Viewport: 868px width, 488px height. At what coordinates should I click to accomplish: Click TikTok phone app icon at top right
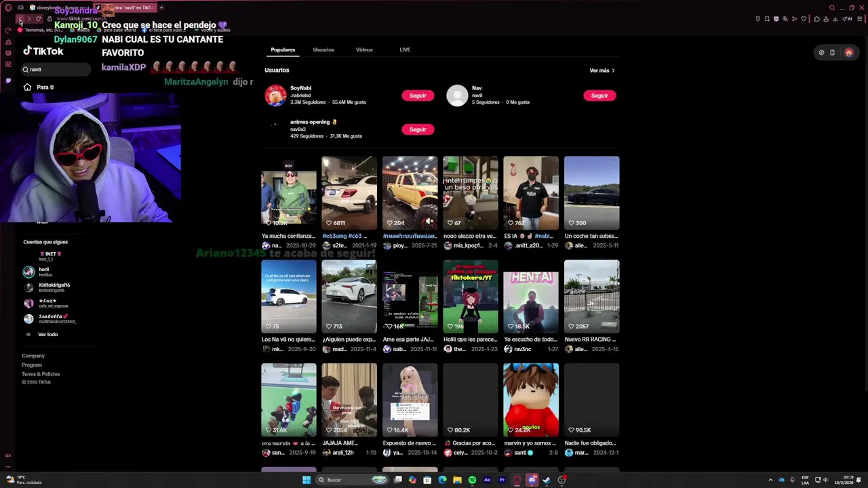tap(832, 52)
